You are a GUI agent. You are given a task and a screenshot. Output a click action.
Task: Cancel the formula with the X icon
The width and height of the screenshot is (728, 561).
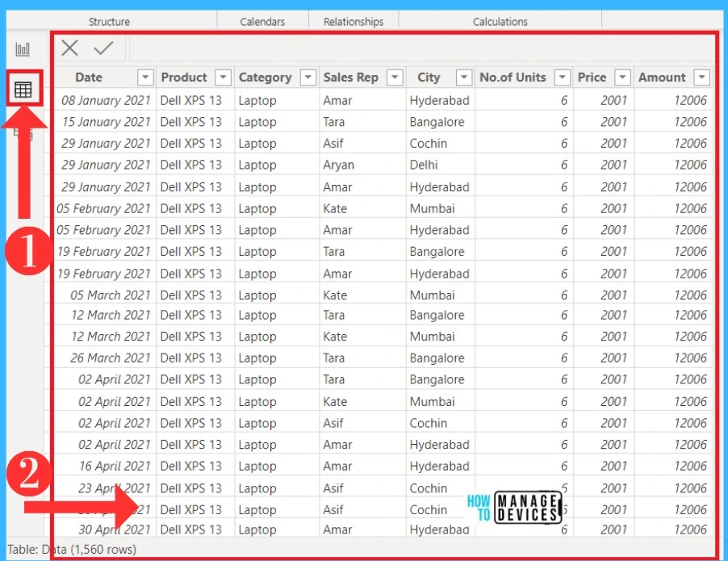point(69,48)
